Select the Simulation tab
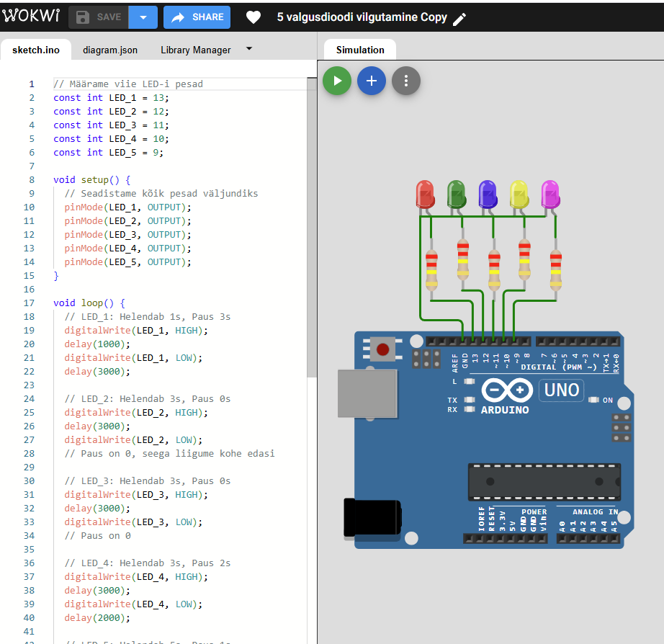The image size is (664, 644). coord(360,50)
